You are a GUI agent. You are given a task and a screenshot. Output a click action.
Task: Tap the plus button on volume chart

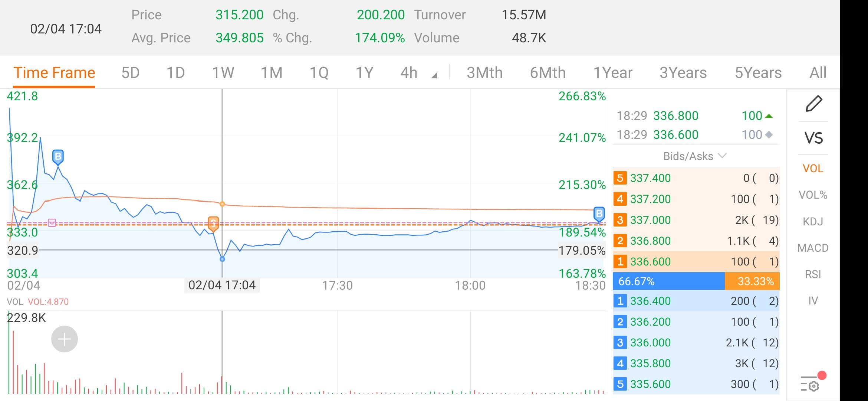pos(65,339)
